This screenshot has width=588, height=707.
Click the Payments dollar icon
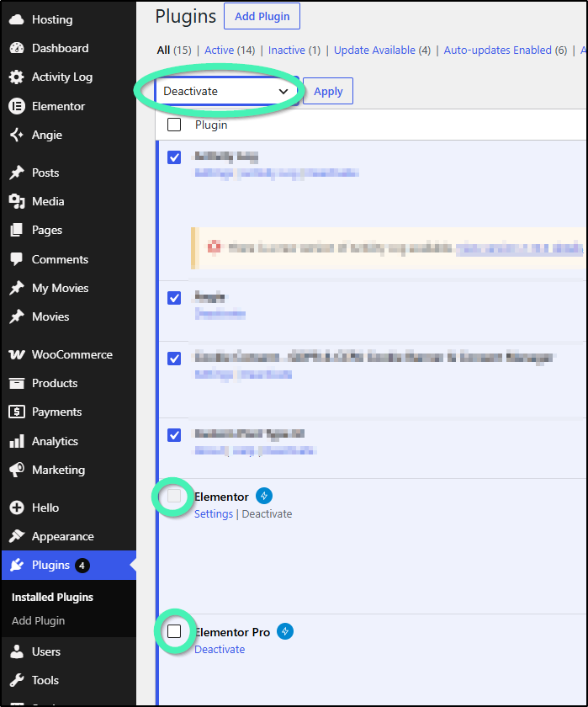pos(17,412)
